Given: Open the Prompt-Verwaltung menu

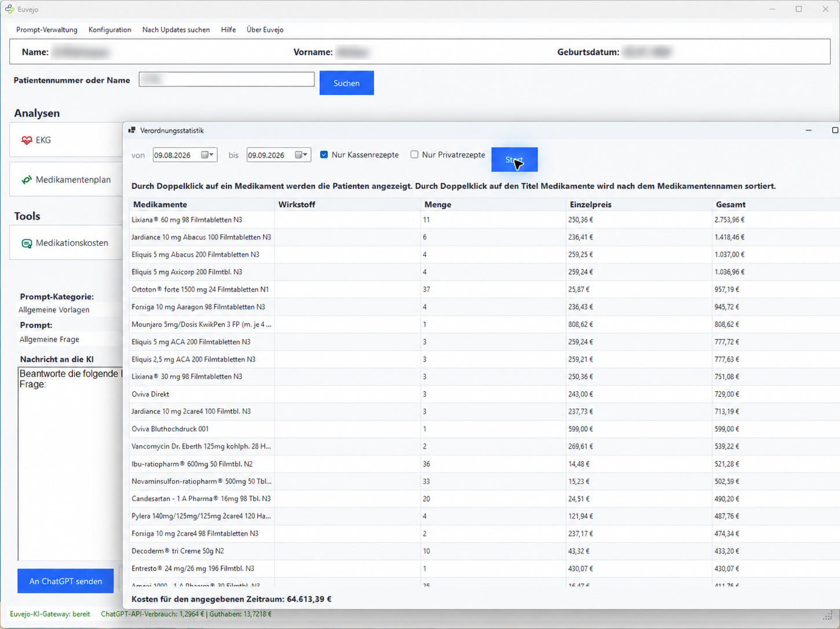Looking at the screenshot, I should coord(47,30).
